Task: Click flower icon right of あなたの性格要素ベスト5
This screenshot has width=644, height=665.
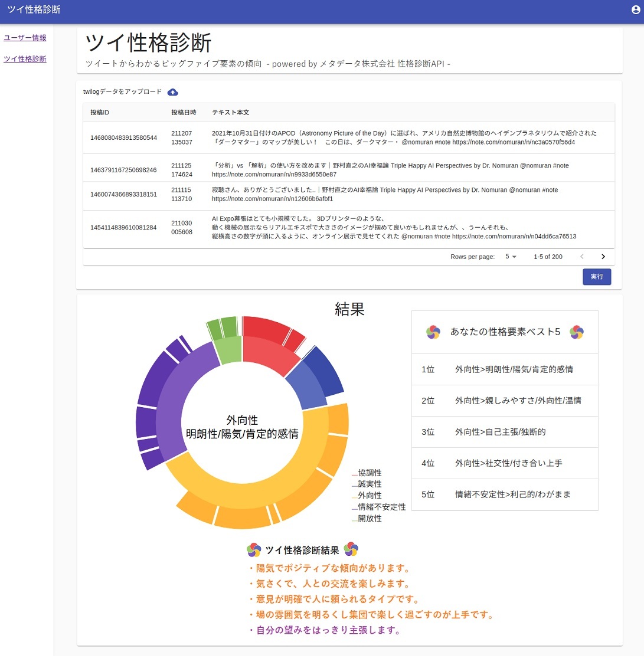Action: tap(577, 332)
